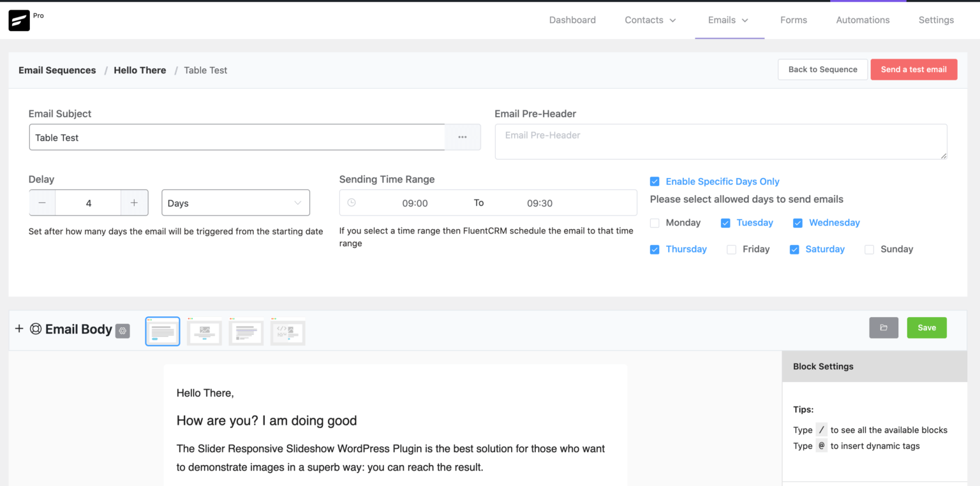
Task: Click the add block plus icon
Action: (x=19, y=329)
